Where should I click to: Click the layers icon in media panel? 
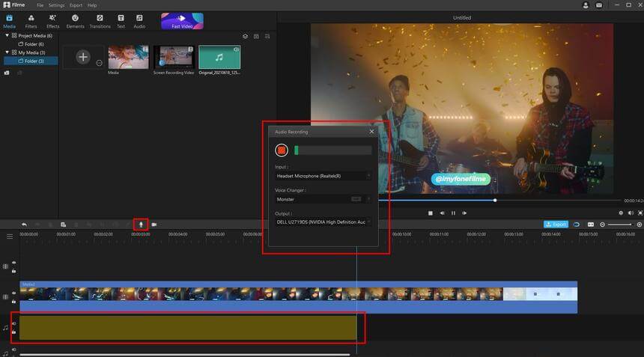245,37
